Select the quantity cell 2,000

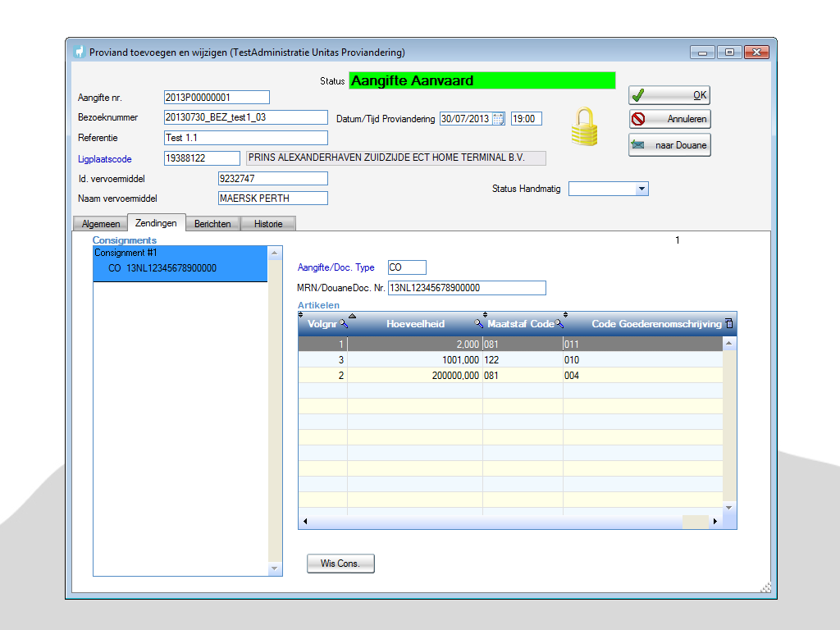pos(415,344)
